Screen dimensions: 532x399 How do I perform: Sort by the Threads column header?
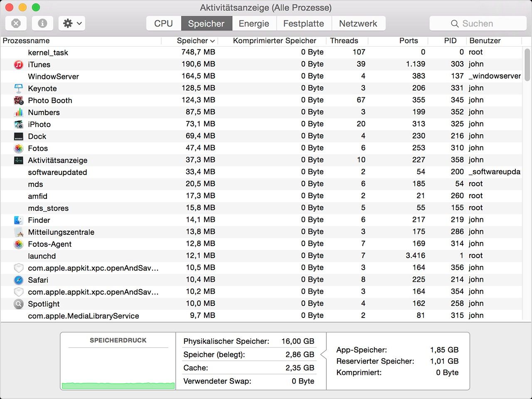point(345,41)
